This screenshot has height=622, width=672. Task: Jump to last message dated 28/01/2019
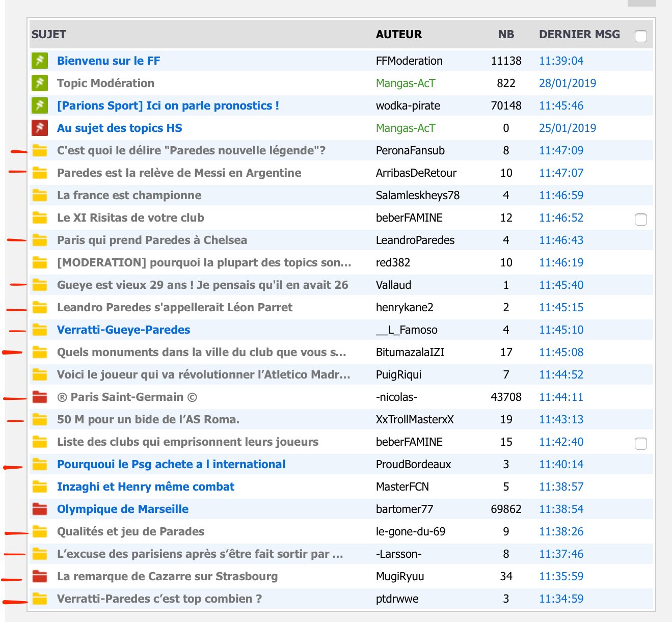(x=568, y=83)
